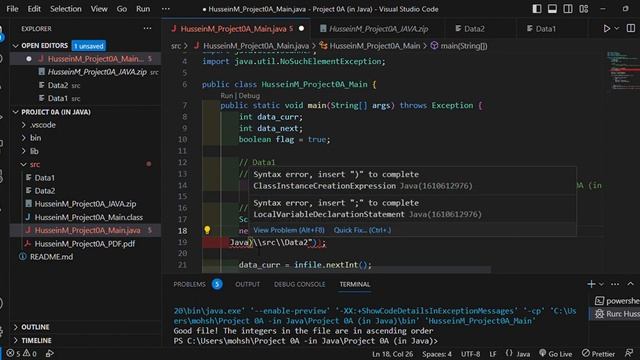640x360 pixels.
Task: Open the File menu
Action: 12,9
